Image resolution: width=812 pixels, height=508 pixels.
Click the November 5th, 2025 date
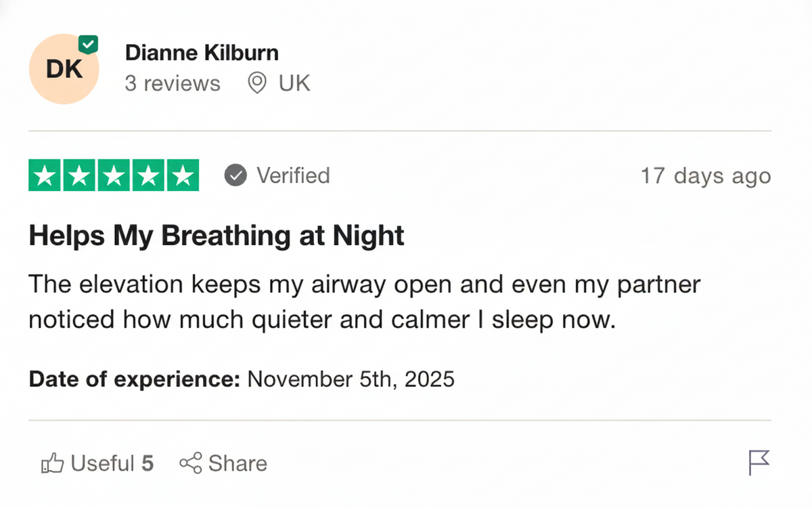point(351,379)
